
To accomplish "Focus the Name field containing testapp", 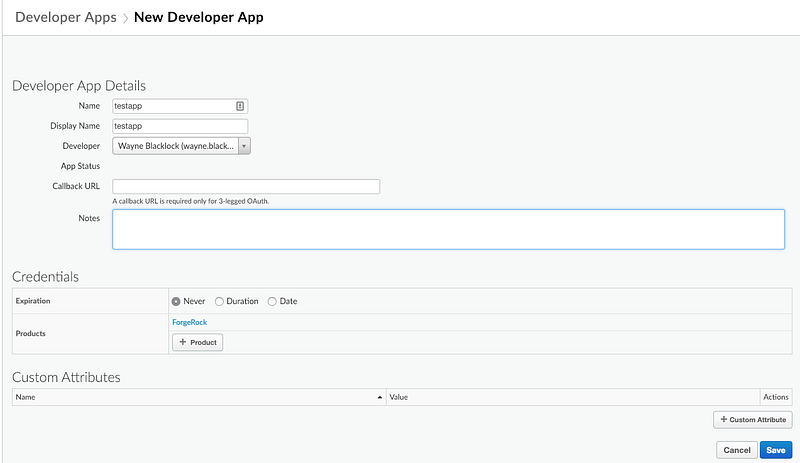I will click(x=172, y=106).
